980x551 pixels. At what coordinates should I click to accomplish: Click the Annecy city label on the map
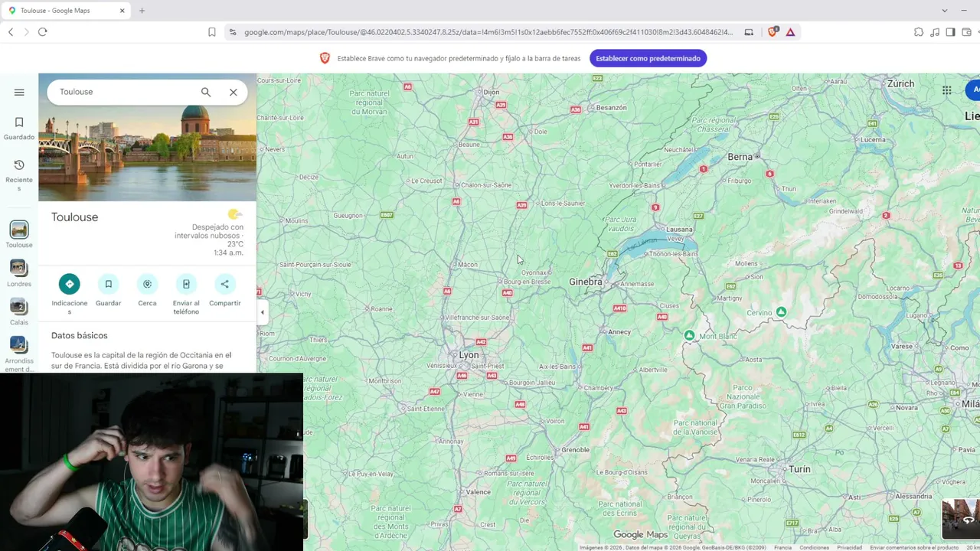tap(619, 332)
